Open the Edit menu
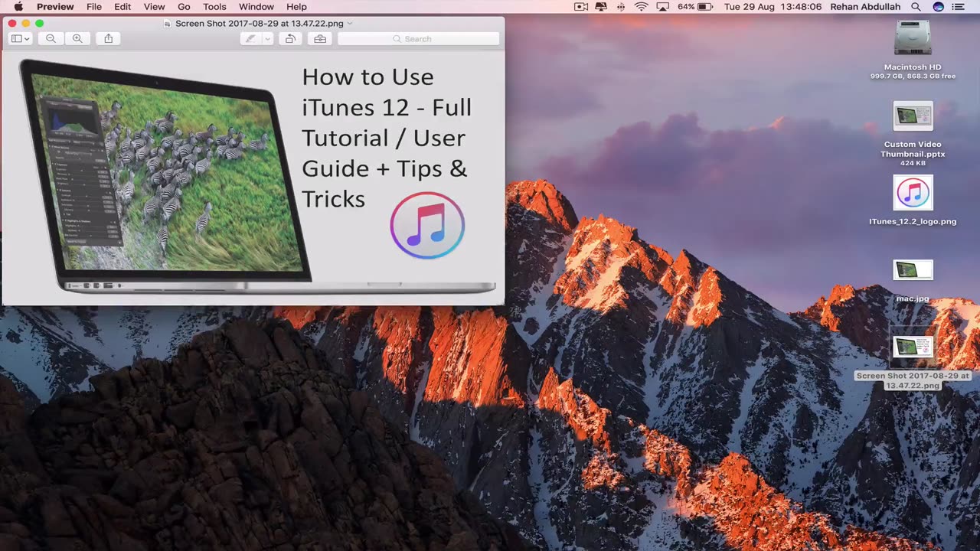980x551 pixels. [x=122, y=7]
